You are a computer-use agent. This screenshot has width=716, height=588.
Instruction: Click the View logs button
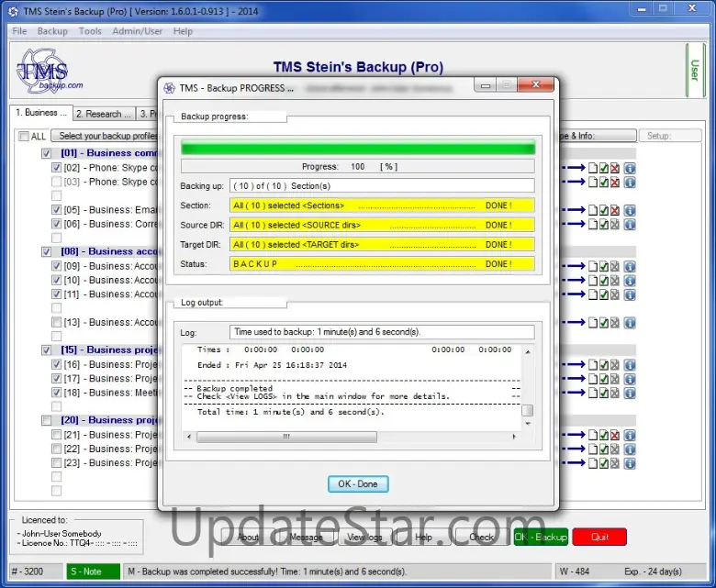(x=364, y=537)
